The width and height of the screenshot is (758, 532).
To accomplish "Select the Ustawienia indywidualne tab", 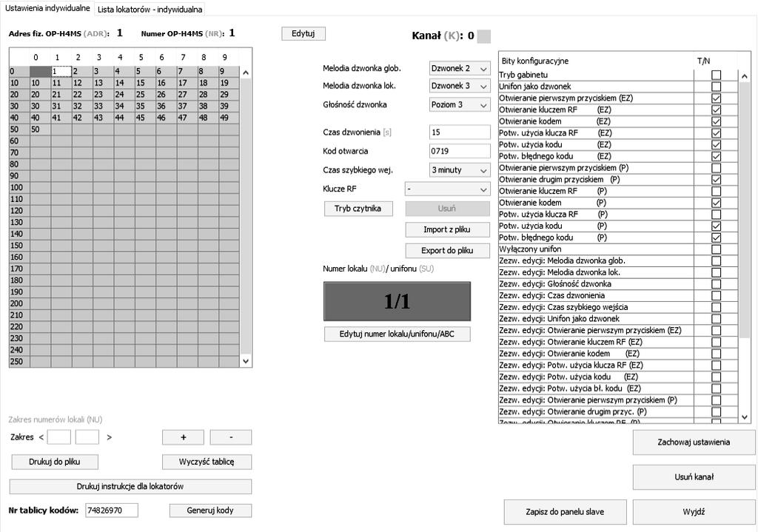I will pyautogui.click(x=47, y=9).
